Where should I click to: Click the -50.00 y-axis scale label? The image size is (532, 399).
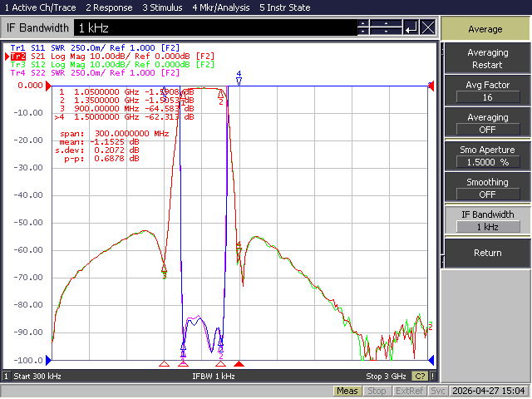click(28, 223)
